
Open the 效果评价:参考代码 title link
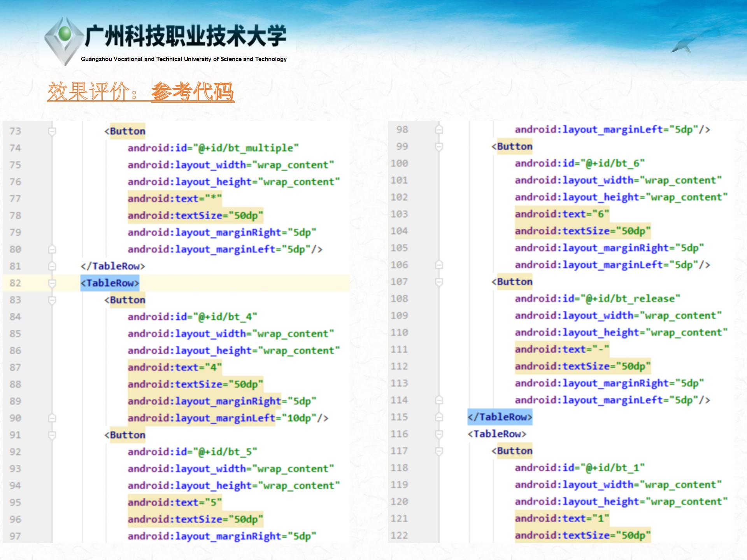pyautogui.click(x=140, y=92)
